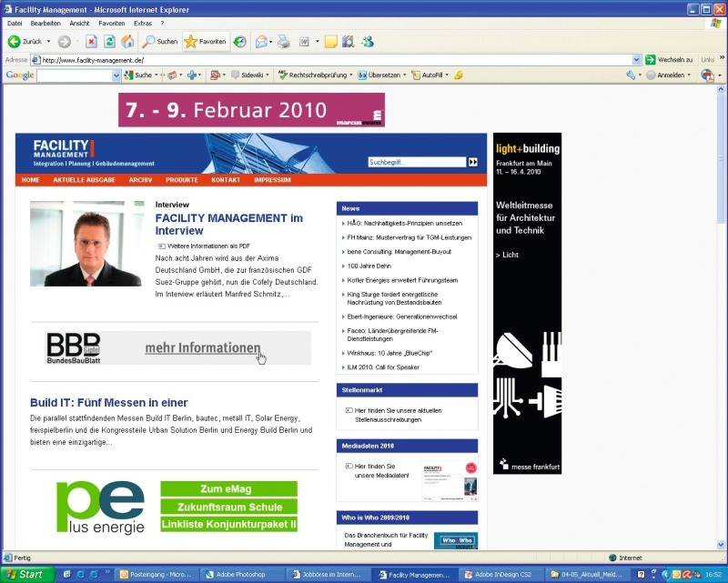The width and height of the screenshot is (728, 583).
Task: Click Anmelden sign-in button
Action: (x=666, y=75)
